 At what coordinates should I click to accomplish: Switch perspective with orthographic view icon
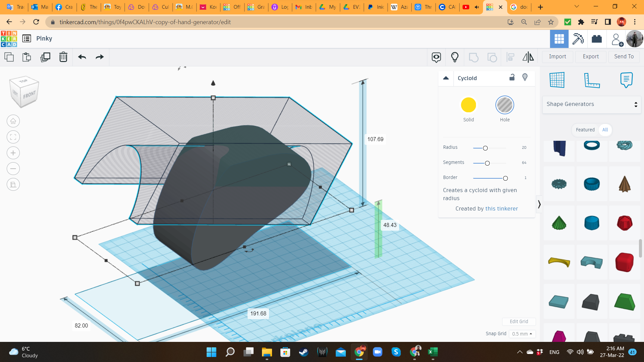pos(13,184)
